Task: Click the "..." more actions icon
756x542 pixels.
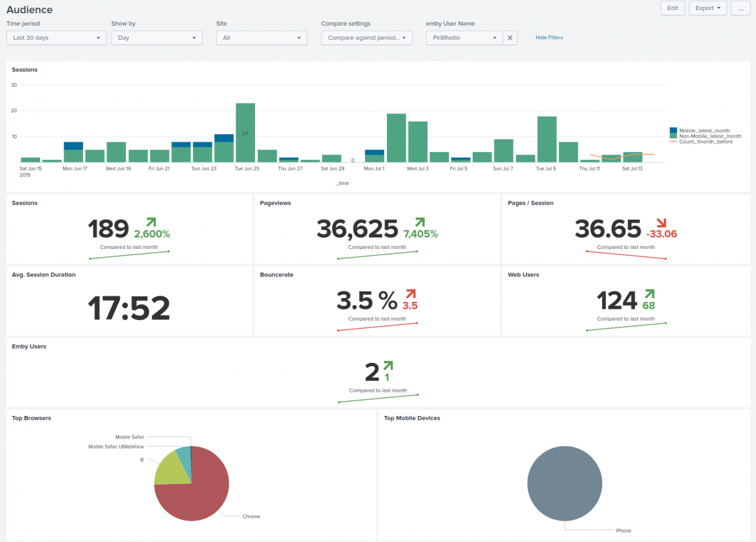Action: tap(740, 8)
